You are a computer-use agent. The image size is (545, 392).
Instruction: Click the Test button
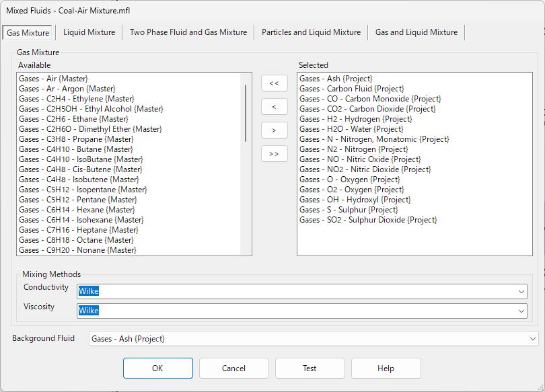pyautogui.click(x=310, y=368)
